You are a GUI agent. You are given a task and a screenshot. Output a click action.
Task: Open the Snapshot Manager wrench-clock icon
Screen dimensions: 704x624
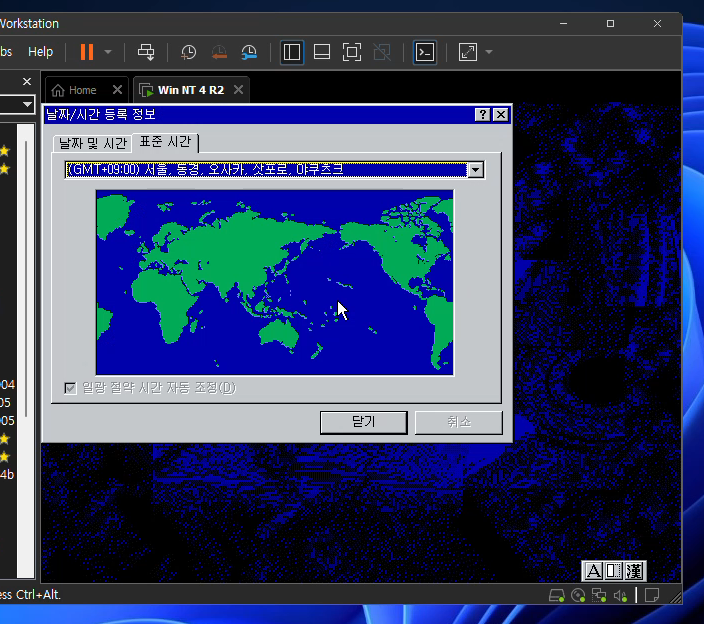point(249,52)
